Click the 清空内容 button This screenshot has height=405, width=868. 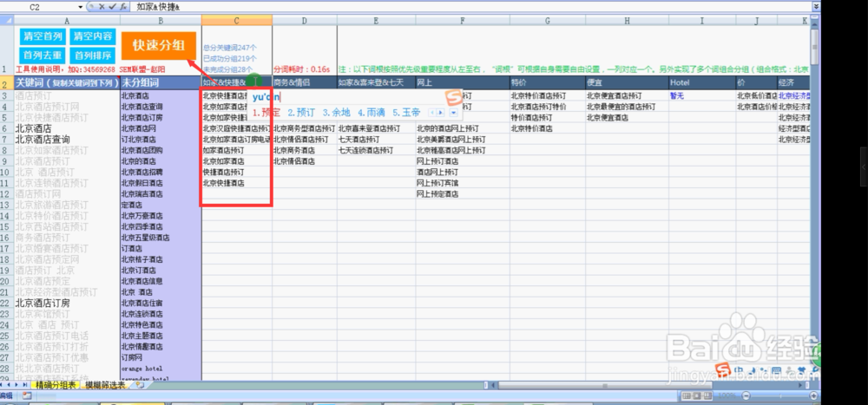click(93, 36)
